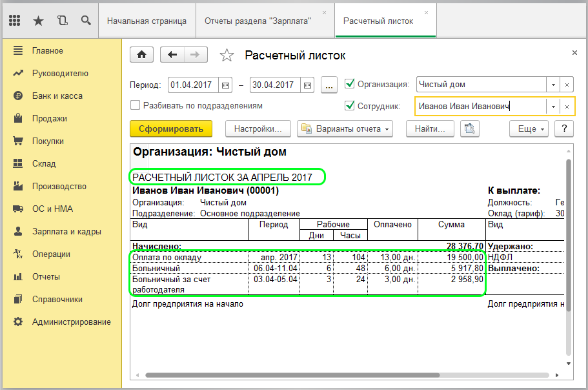Image resolution: width=588 pixels, height=390 pixels.
Task: Open calendar for period end date
Action: coord(307,85)
